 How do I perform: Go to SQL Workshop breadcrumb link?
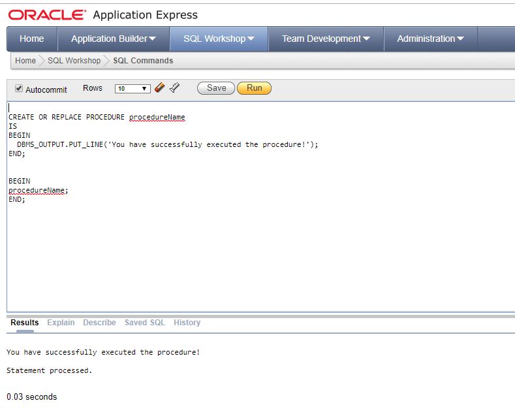74,61
